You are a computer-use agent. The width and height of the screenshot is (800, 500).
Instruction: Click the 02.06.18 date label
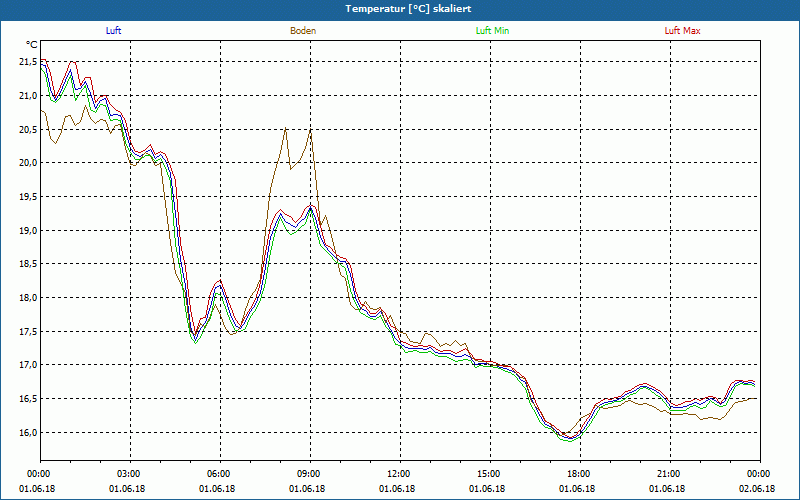[757, 489]
